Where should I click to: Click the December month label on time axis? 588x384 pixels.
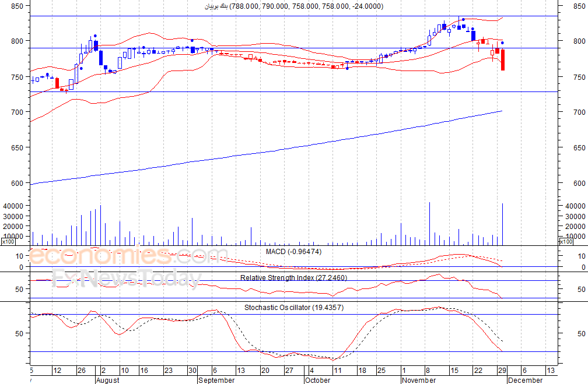tap(526, 381)
